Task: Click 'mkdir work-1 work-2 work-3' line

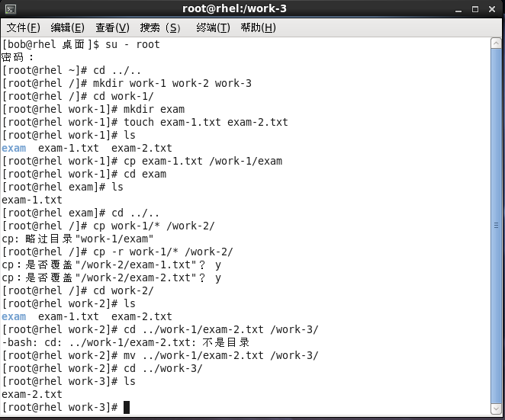Action: 127,83
